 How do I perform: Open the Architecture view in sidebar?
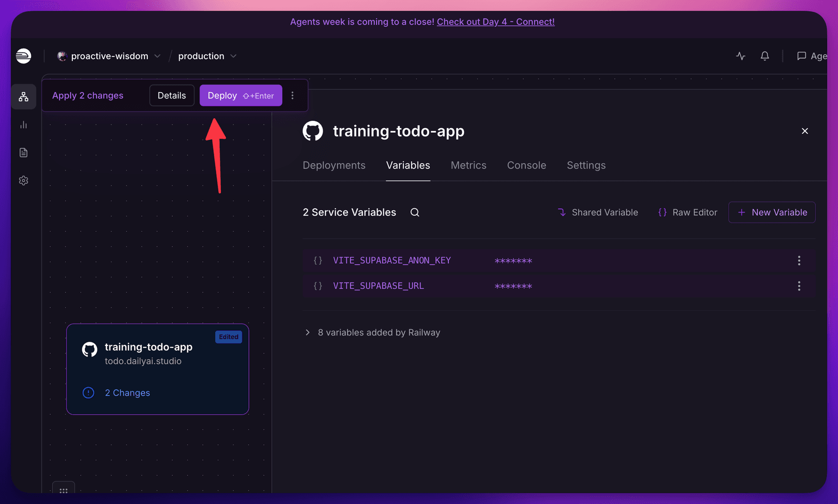pyautogui.click(x=24, y=97)
